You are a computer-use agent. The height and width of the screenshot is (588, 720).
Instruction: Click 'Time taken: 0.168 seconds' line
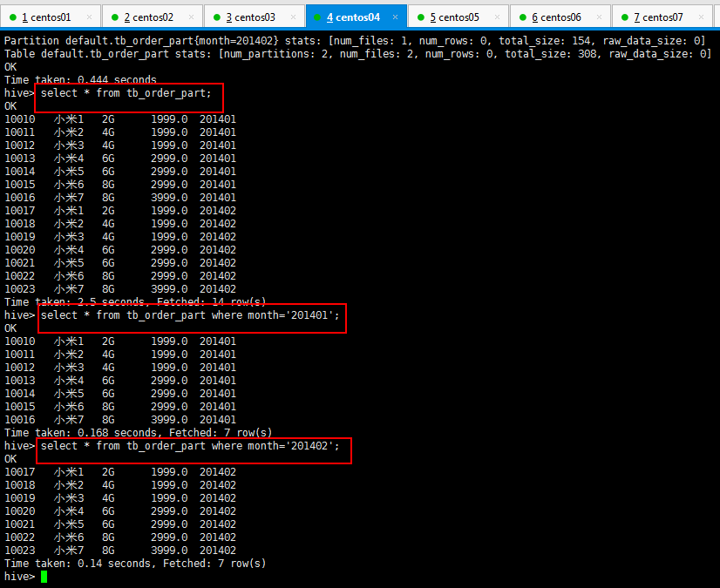pos(139,433)
